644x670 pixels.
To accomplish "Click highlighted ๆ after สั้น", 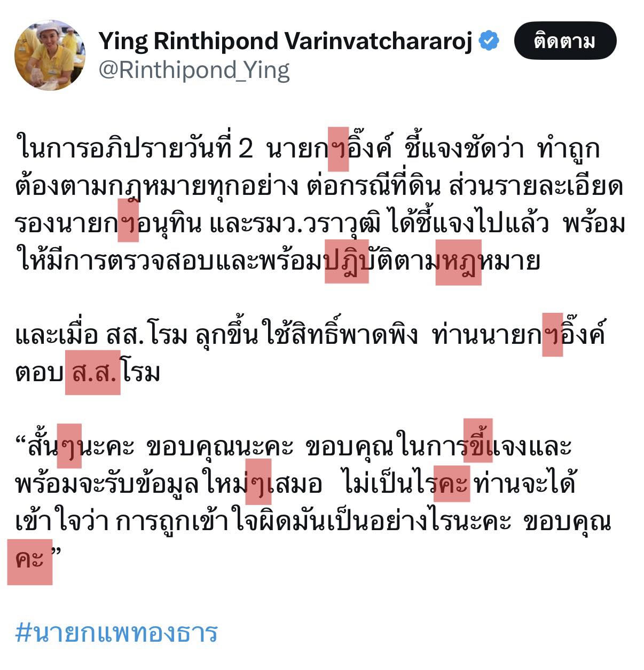I will [69, 446].
